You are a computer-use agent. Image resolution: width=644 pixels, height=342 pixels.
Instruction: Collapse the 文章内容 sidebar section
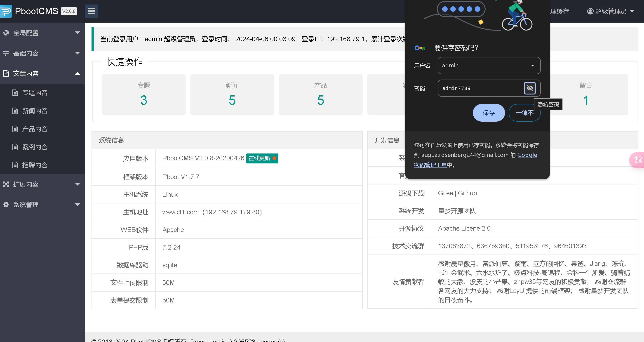tap(77, 73)
